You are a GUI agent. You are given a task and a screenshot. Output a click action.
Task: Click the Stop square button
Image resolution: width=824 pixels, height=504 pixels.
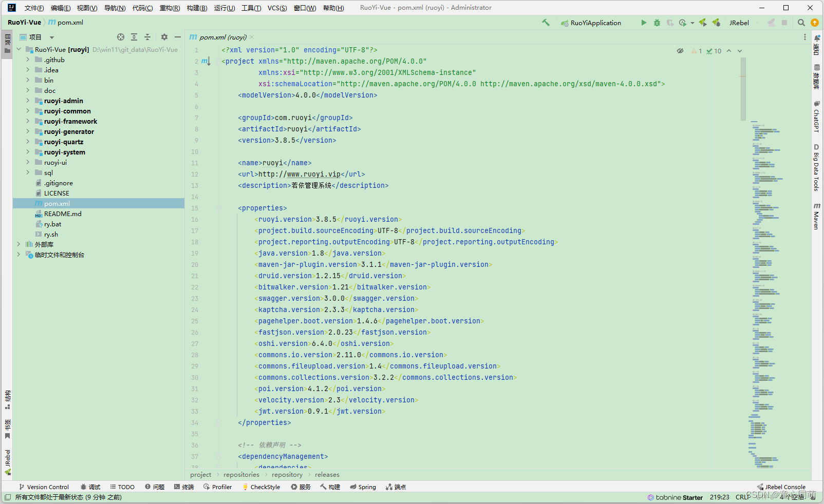pyautogui.click(x=784, y=23)
